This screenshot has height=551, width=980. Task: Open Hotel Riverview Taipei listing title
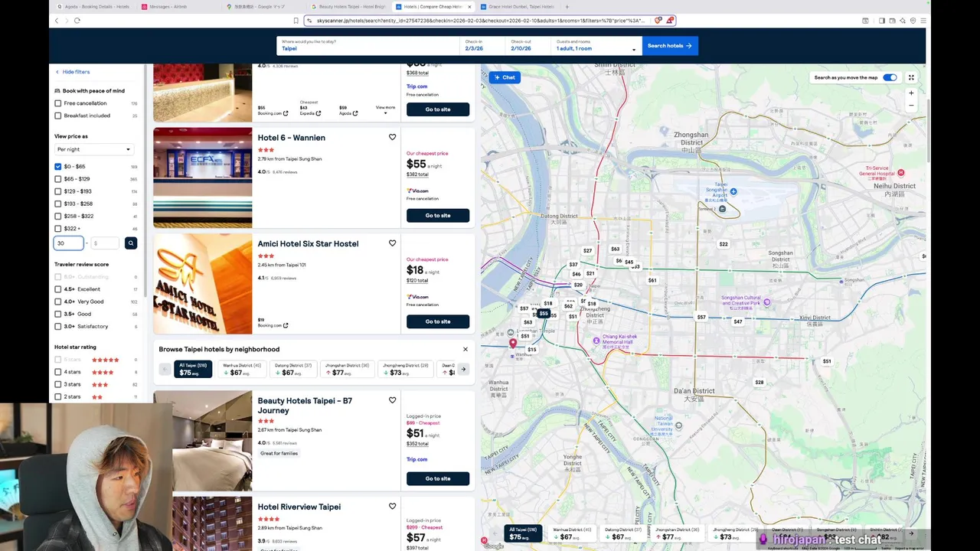299,507
